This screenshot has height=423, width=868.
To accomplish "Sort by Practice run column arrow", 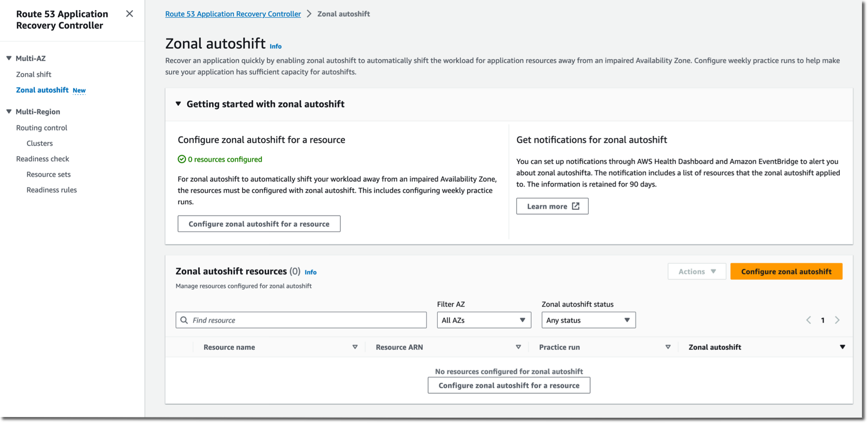I will pos(668,347).
